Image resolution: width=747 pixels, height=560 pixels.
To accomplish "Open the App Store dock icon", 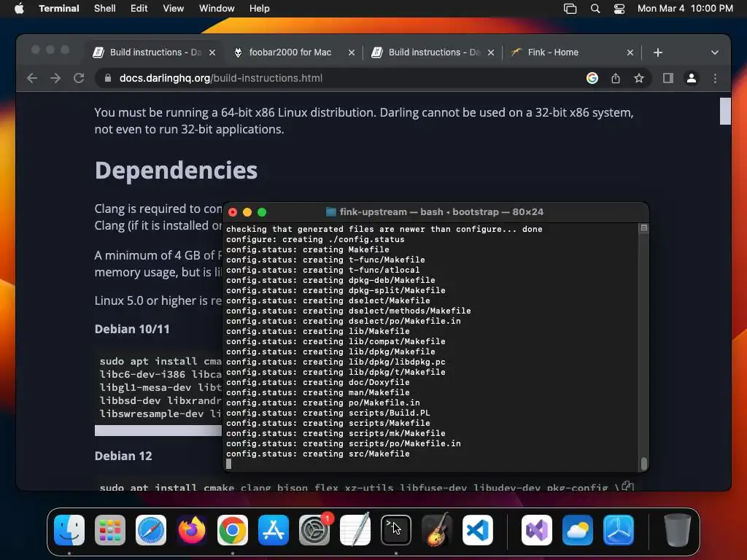I will pyautogui.click(x=274, y=529).
